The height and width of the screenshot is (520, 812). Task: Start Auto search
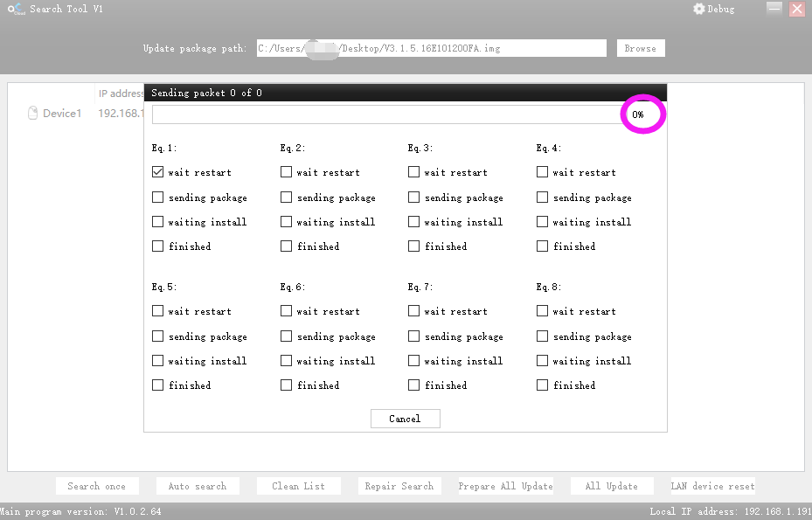[x=198, y=486]
